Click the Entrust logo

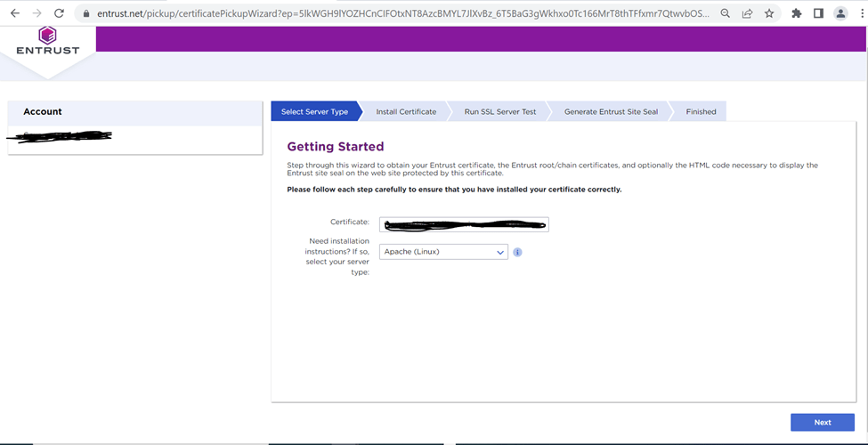[x=48, y=42]
